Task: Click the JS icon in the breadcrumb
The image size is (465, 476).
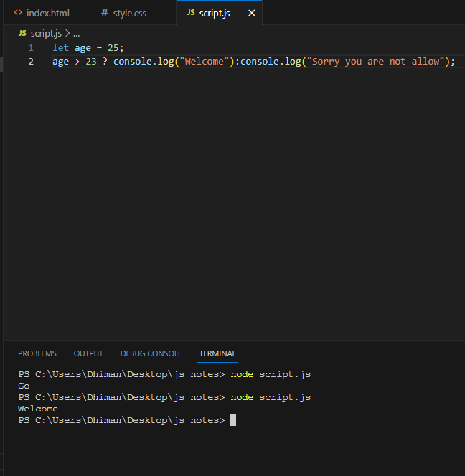Action: [22, 33]
